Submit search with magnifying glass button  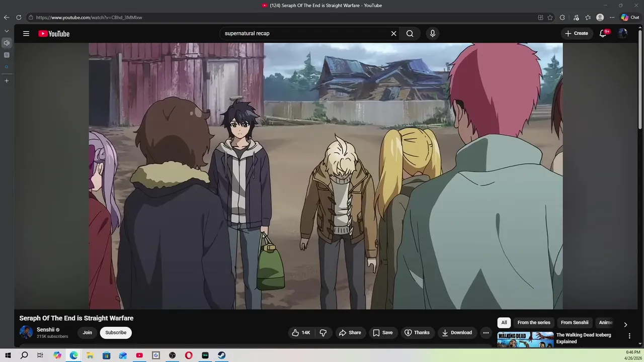point(410,34)
